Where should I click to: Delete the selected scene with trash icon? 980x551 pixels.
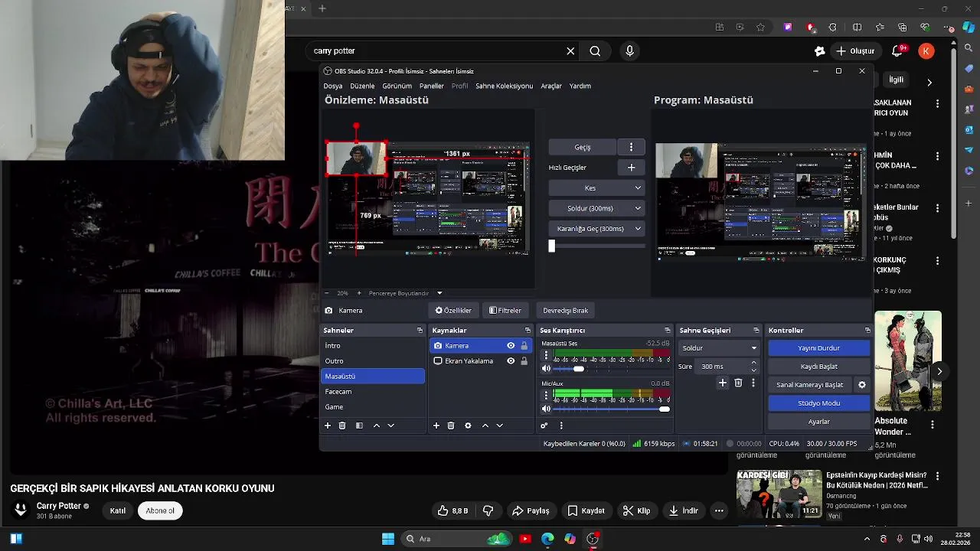coord(342,425)
